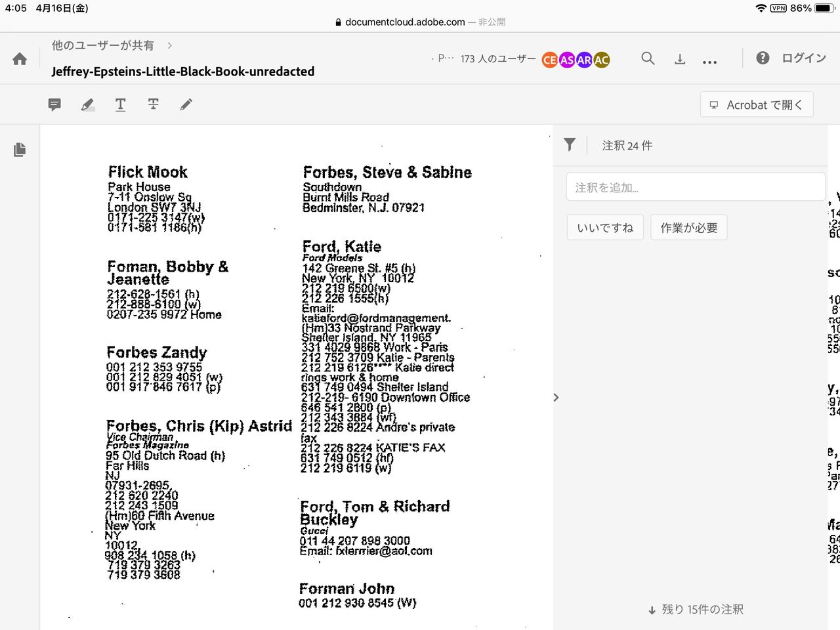Tap the 作業が必要 quick reply button
The width and height of the screenshot is (840, 630).
tap(689, 228)
